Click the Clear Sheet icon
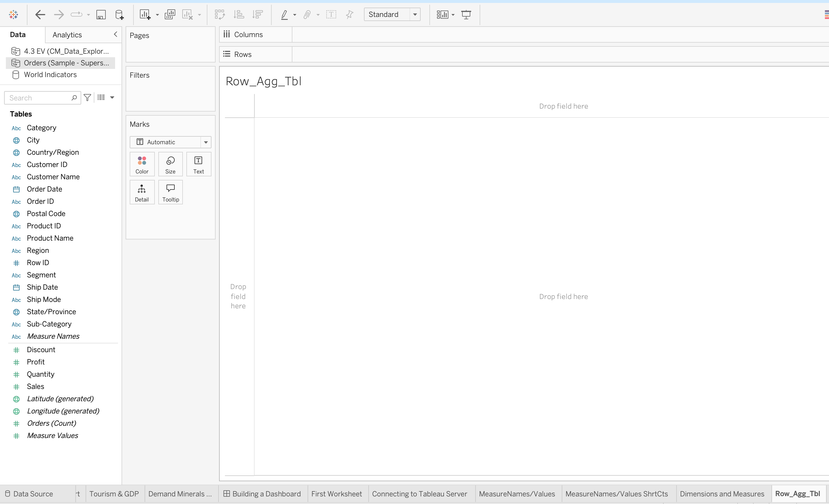Screen dimensions: 829x504 pyautogui.click(x=188, y=15)
